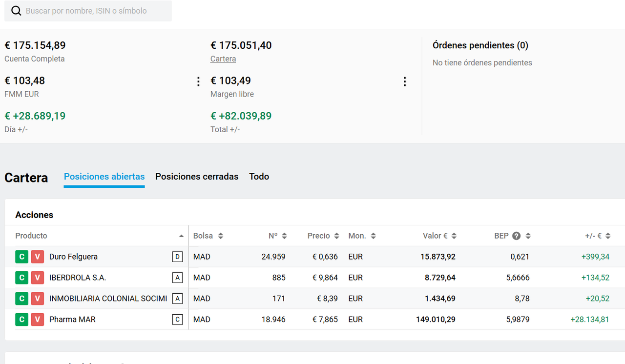
Task: Open the IBERDROLA S.A. product link
Action: coord(78,278)
